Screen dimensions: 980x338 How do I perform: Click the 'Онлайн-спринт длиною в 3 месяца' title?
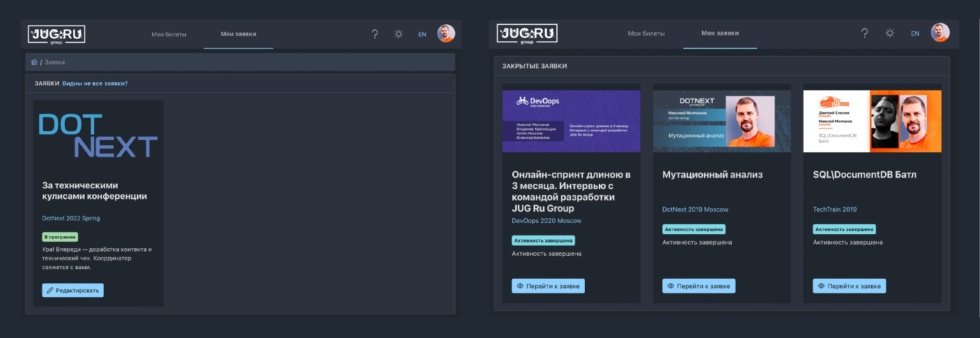pyautogui.click(x=571, y=191)
